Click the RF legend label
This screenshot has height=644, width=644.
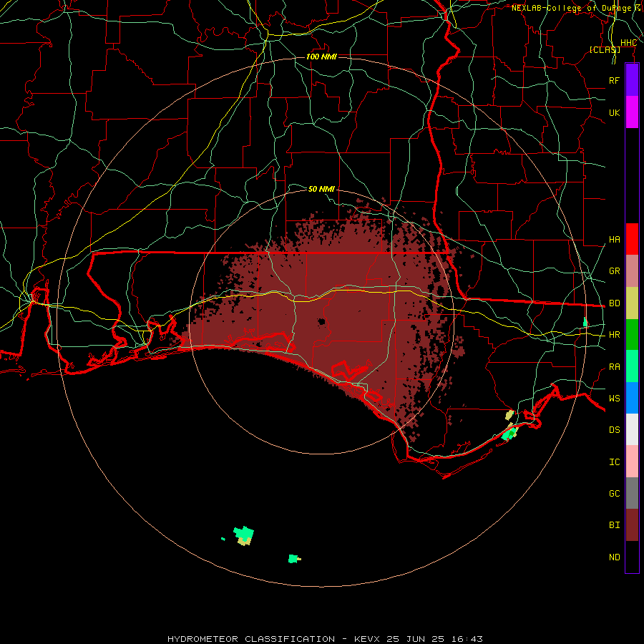614,80
